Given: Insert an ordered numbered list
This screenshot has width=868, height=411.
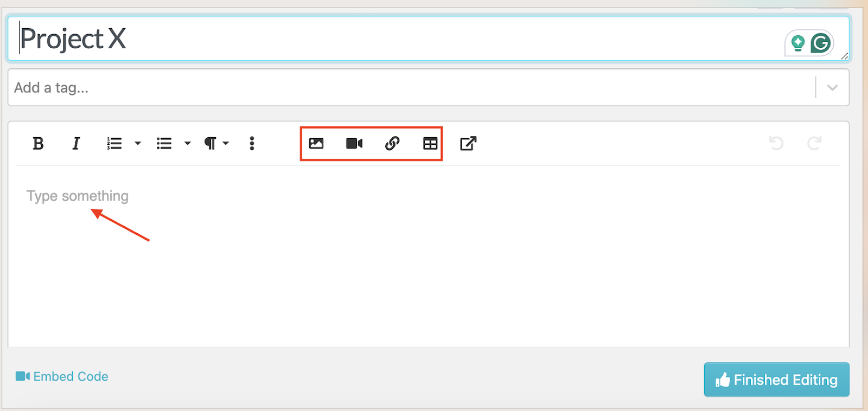Looking at the screenshot, I should click(114, 144).
